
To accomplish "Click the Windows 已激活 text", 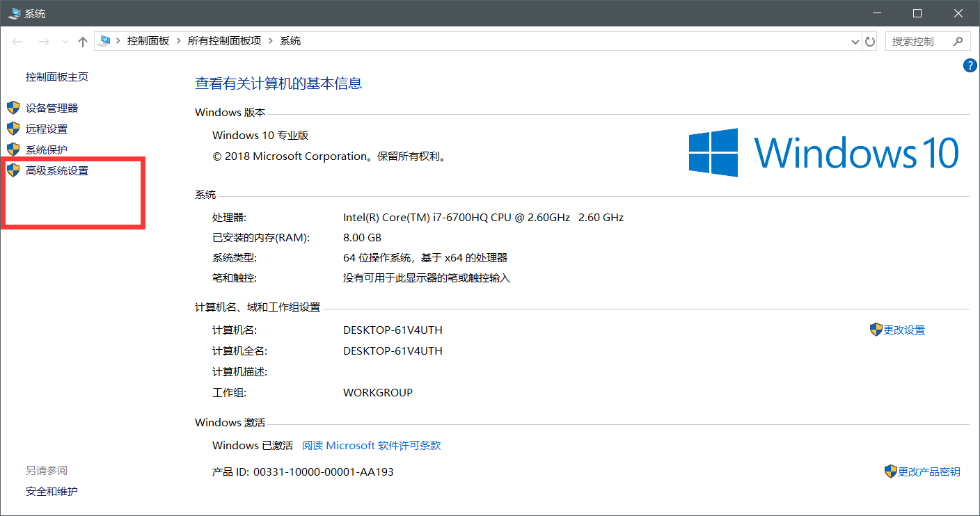I will 253,445.
